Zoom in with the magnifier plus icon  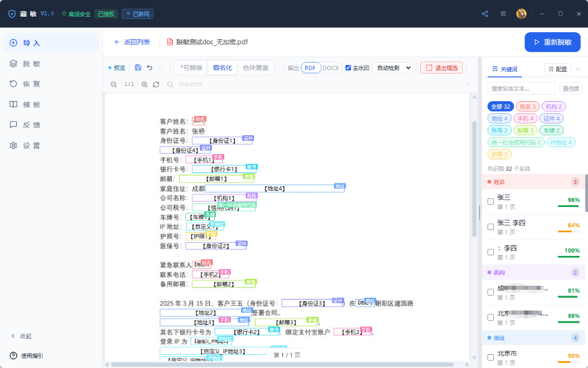(144, 85)
